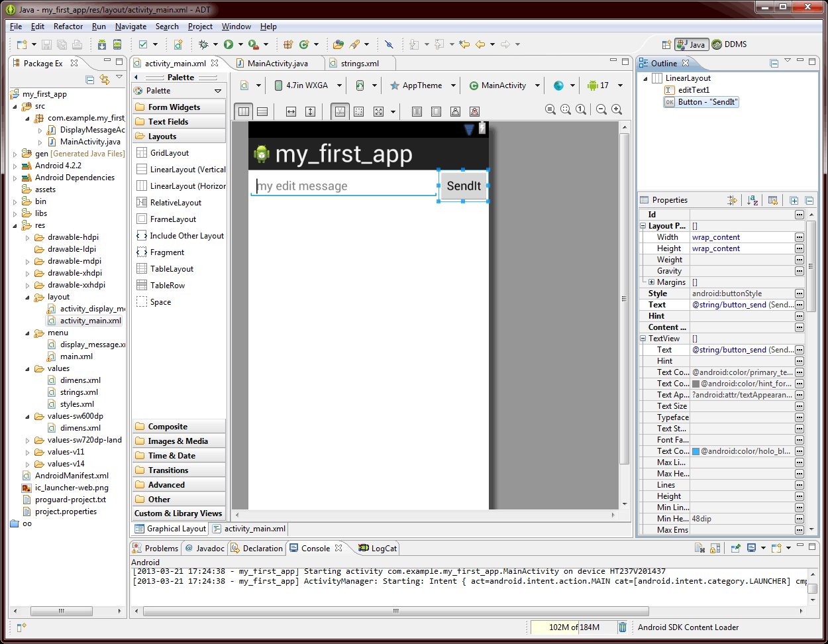828x644 pixels.
Task: Click Sort Alphabetically in Properties panel
Action: 752,200
